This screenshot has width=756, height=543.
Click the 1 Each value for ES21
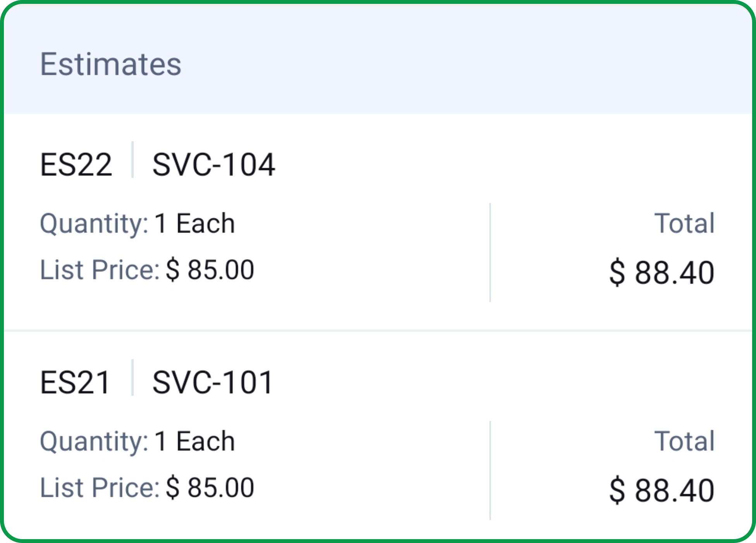pos(195,442)
